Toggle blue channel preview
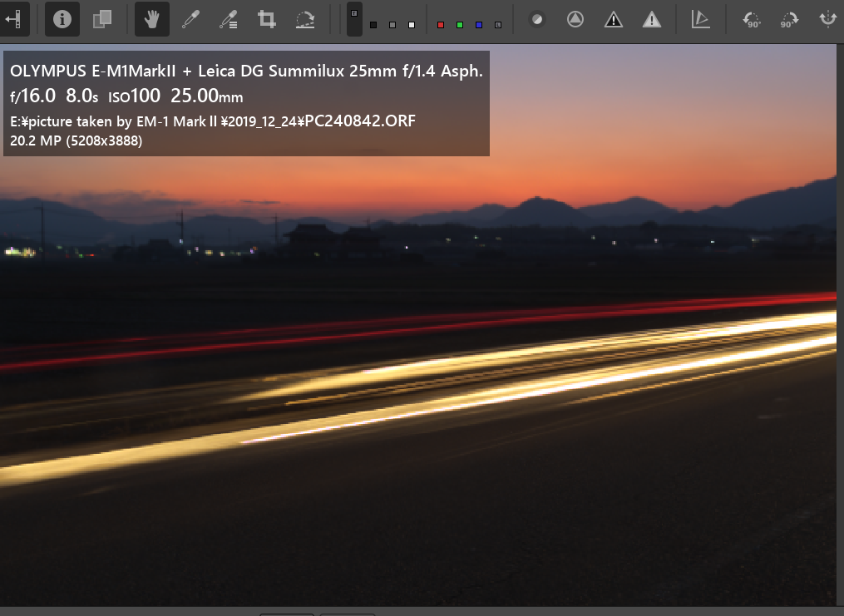The image size is (844, 616). click(479, 25)
